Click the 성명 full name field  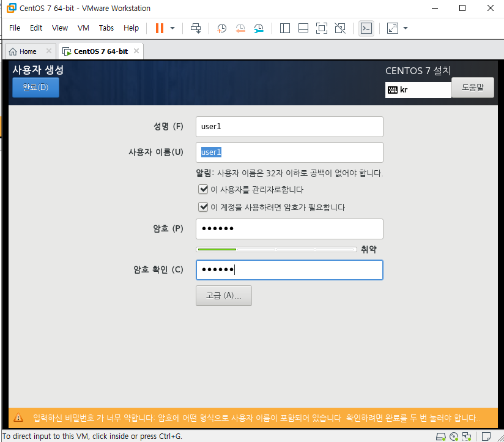pyautogui.click(x=289, y=127)
